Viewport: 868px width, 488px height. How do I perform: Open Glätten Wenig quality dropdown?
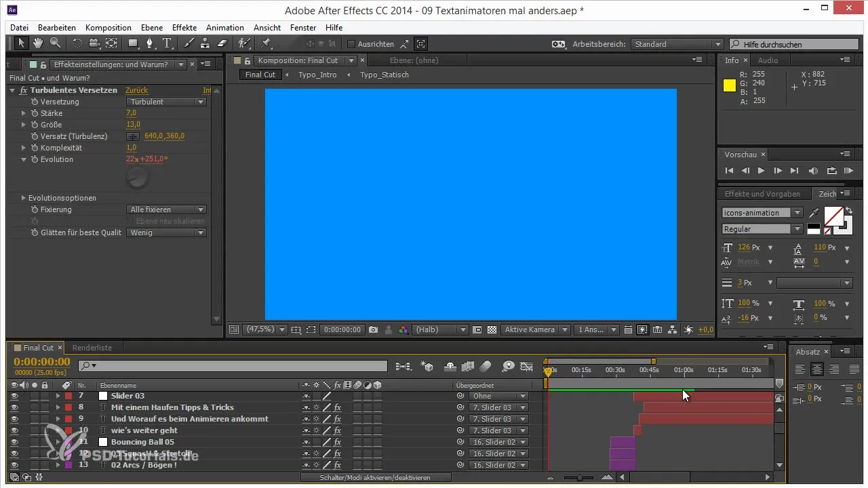[x=167, y=232]
